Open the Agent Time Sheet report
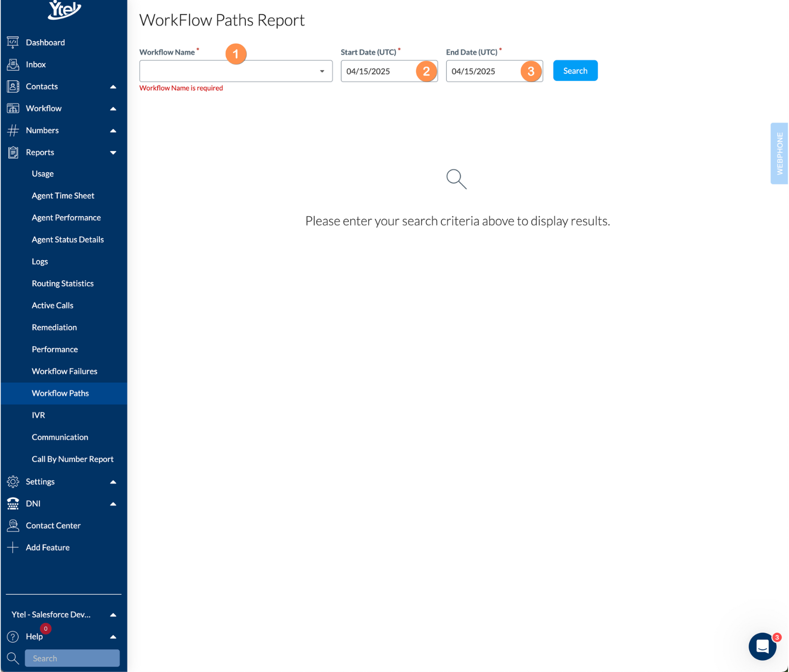Viewport: 789px width, 672px height. [63, 196]
